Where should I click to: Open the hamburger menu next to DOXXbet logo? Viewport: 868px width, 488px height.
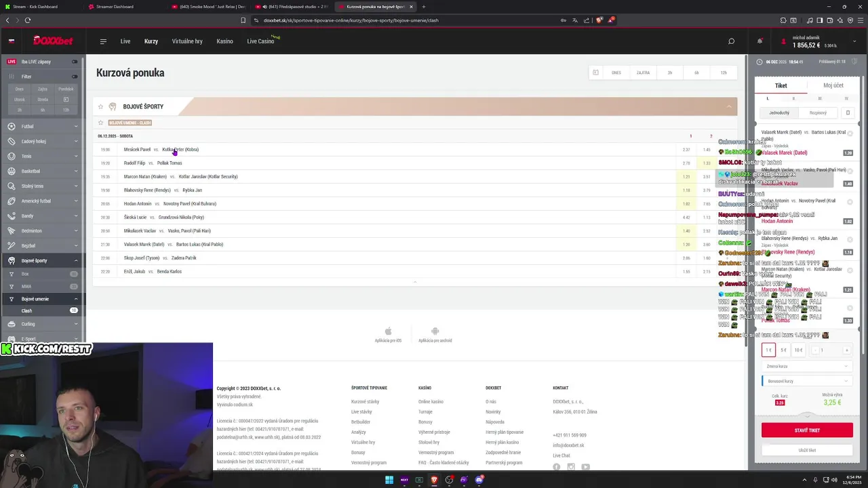103,41
